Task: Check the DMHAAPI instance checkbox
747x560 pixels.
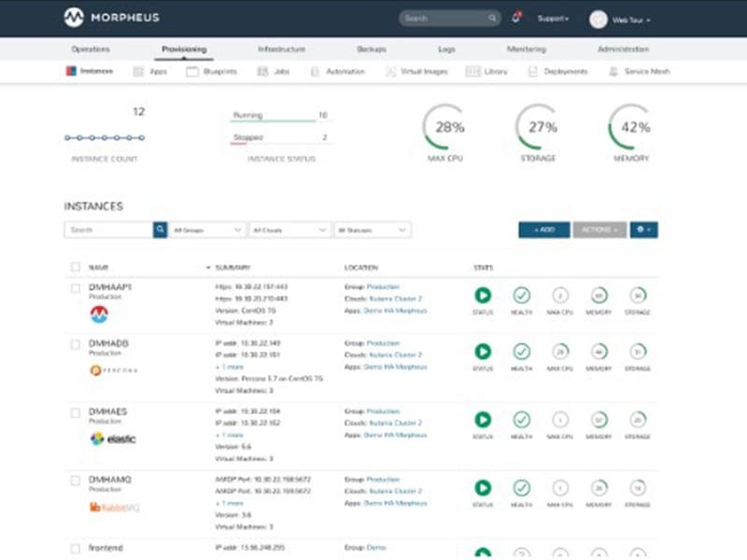Action: 76,287
